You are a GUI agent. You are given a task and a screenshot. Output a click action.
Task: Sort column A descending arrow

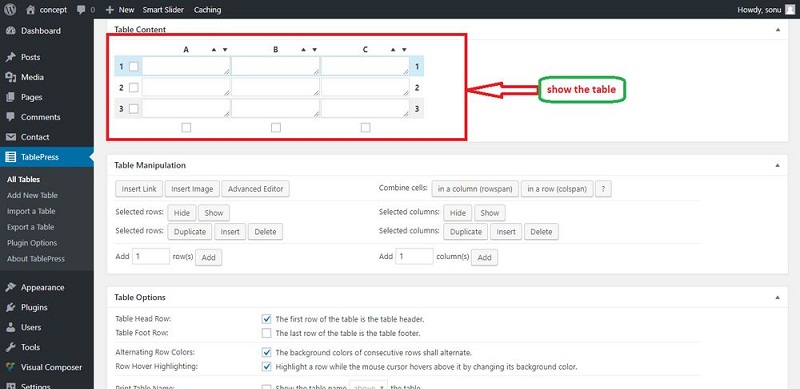[225, 50]
